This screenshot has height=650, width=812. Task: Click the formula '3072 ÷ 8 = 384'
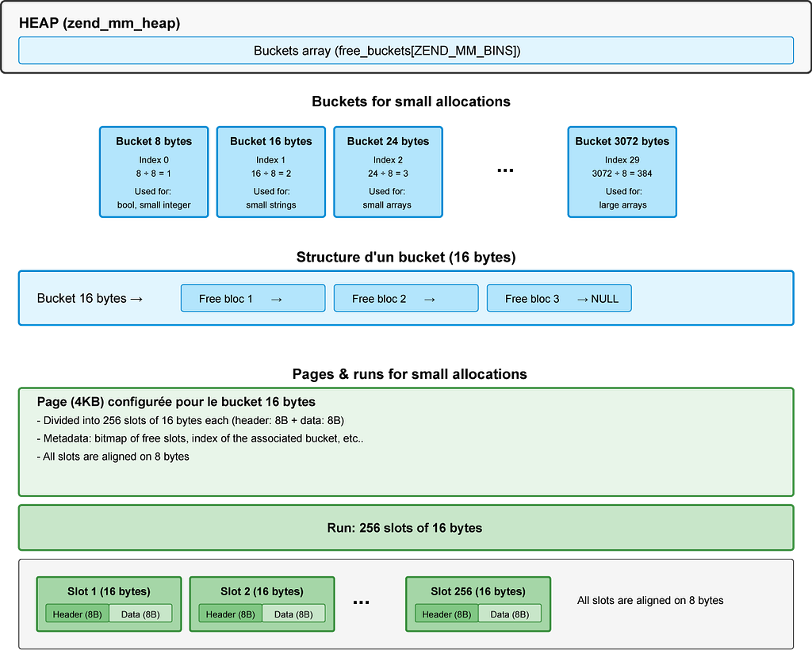pyautogui.click(x=622, y=174)
